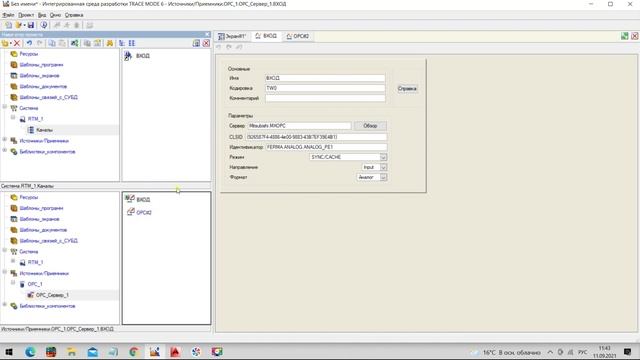
Task: Open the Вид menu
Action: [x=42, y=15]
